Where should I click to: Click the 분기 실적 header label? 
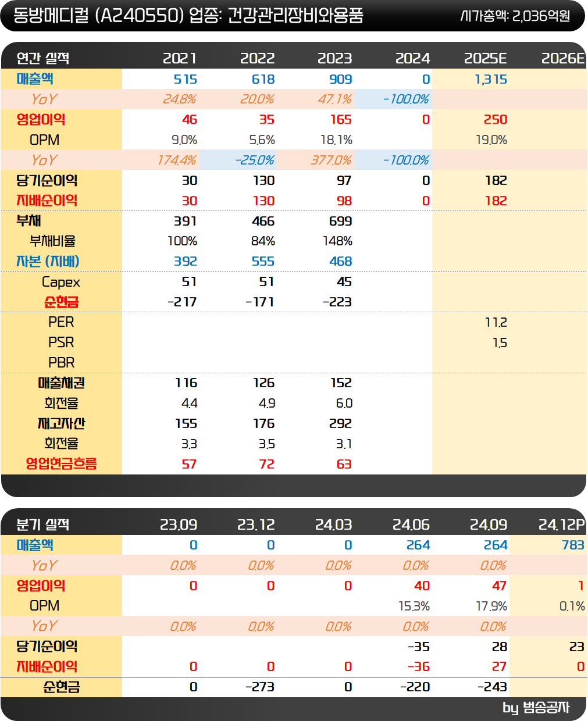click(x=43, y=524)
